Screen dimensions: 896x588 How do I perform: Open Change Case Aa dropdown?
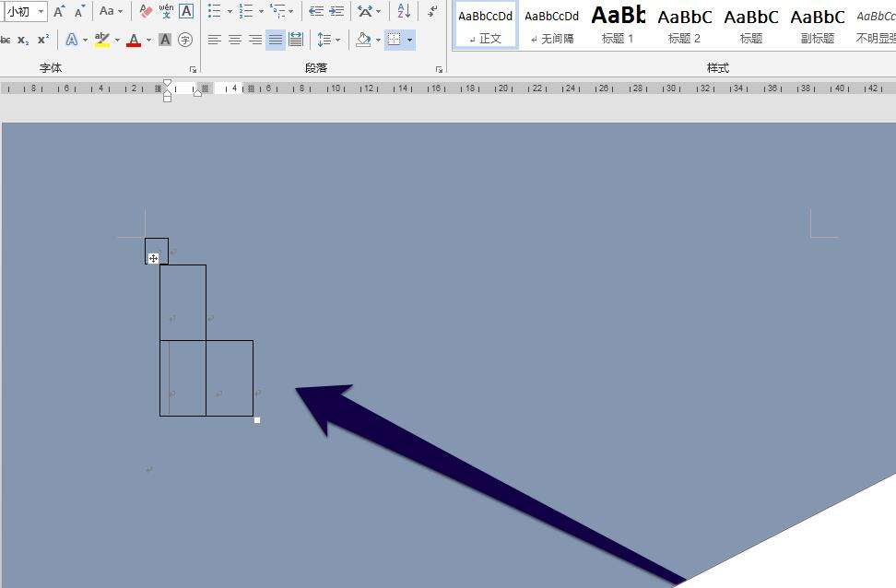coord(111,11)
